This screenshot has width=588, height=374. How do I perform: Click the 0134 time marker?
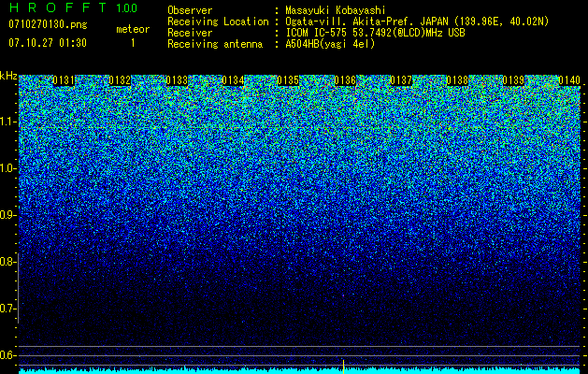pyautogui.click(x=233, y=80)
